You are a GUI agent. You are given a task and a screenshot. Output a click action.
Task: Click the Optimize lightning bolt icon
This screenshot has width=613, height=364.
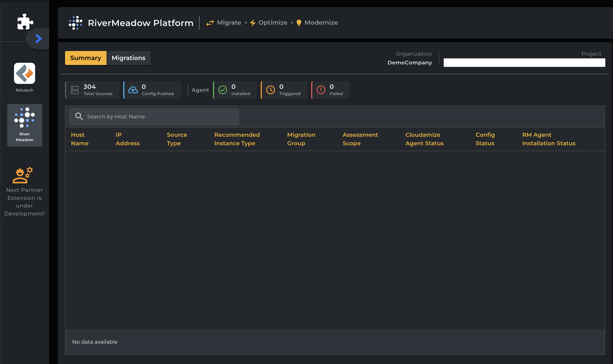point(253,23)
